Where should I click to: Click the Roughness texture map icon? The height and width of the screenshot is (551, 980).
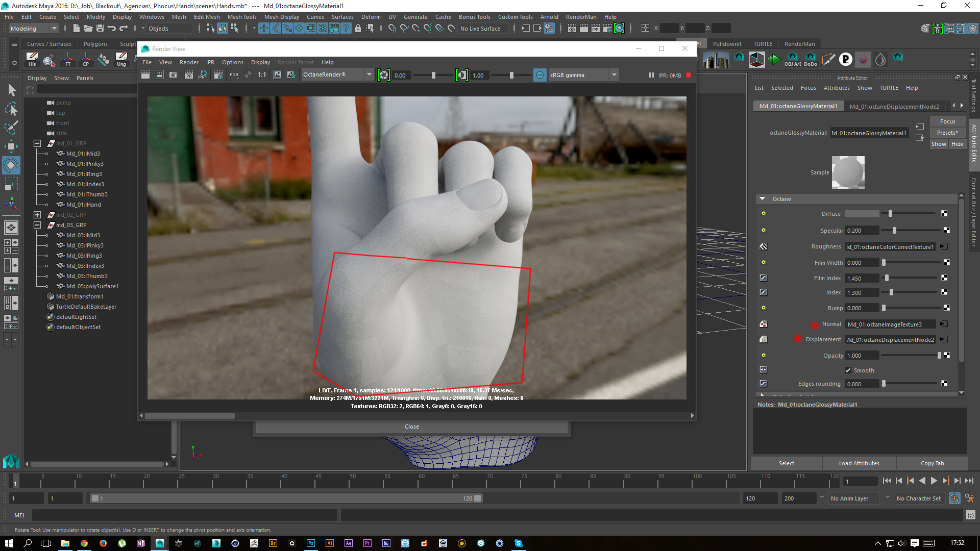click(763, 246)
